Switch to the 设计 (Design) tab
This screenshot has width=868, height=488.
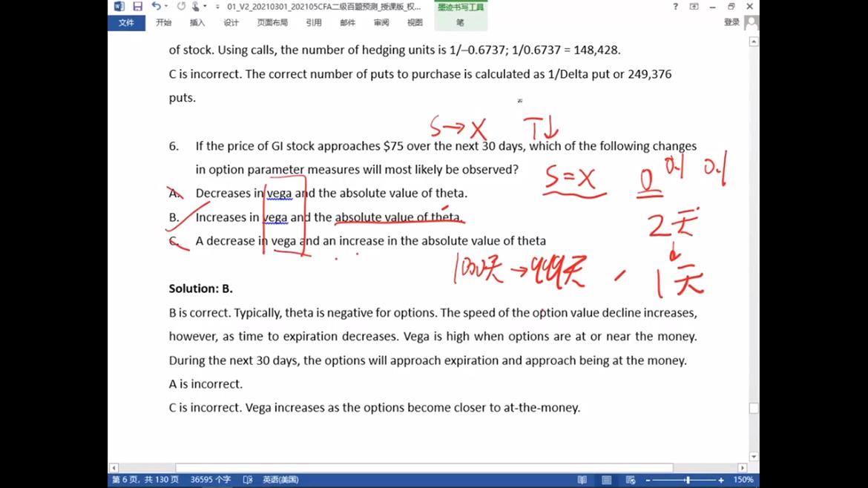[231, 23]
